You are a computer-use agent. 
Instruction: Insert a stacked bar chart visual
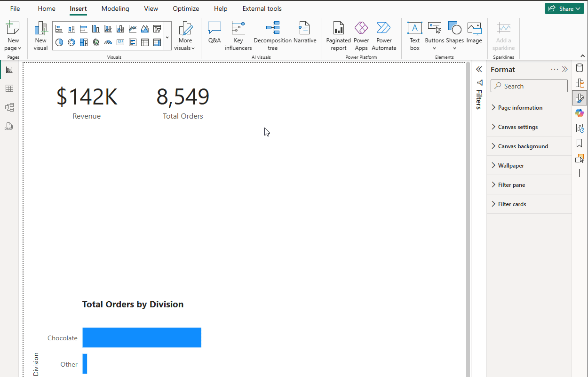click(59, 29)
